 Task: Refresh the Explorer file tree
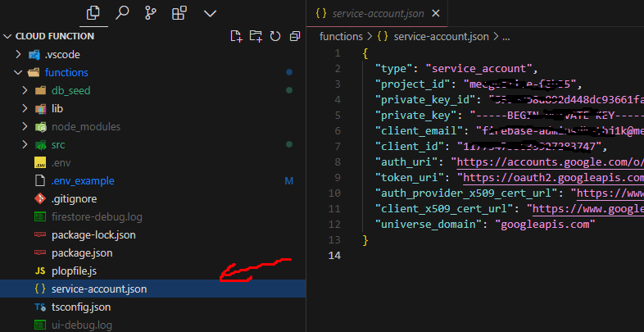pos(274,36)
